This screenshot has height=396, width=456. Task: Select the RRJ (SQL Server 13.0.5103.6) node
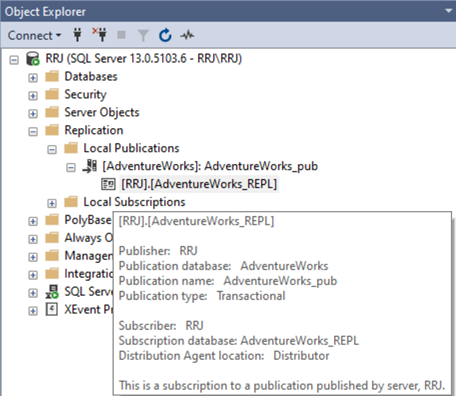[x=144, y=59]
